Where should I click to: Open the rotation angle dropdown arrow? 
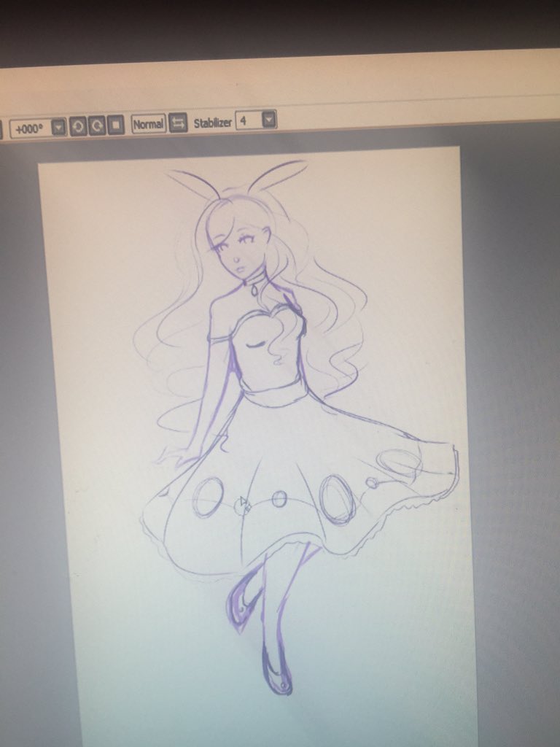click(x=58, y=127)
